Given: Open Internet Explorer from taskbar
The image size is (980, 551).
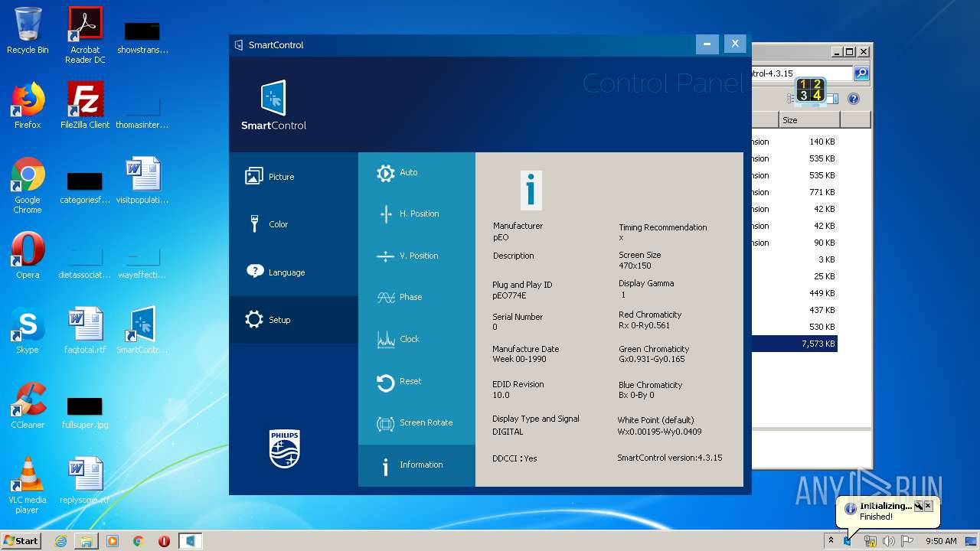Looking at the screenshot, I should [x=60, y=541].
